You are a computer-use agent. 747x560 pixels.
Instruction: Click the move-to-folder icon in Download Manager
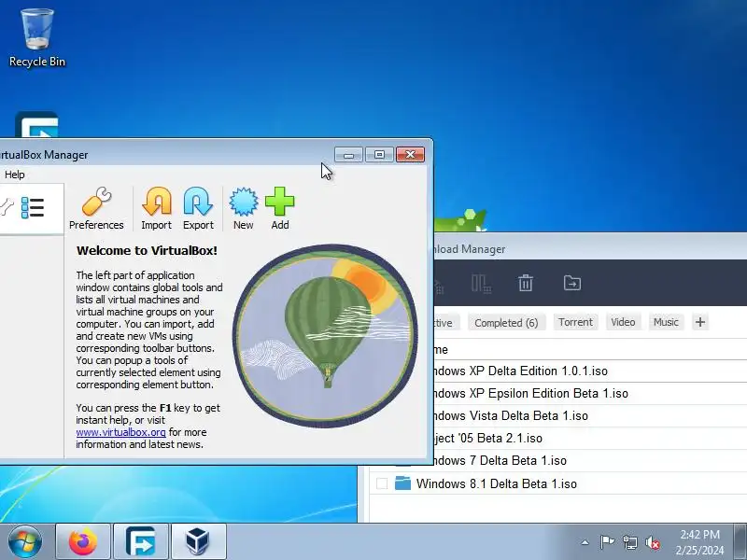pyautogui.click(x=572, y=283)
